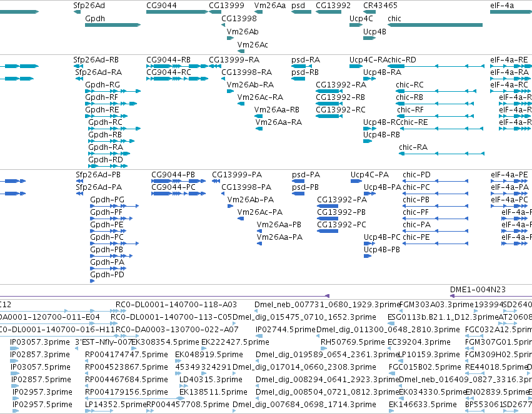Viewport: 532px width, 414px height.
Task: Open the CG13992-RC transcript label
Action: pyautogui.click(x=341, y=110)
